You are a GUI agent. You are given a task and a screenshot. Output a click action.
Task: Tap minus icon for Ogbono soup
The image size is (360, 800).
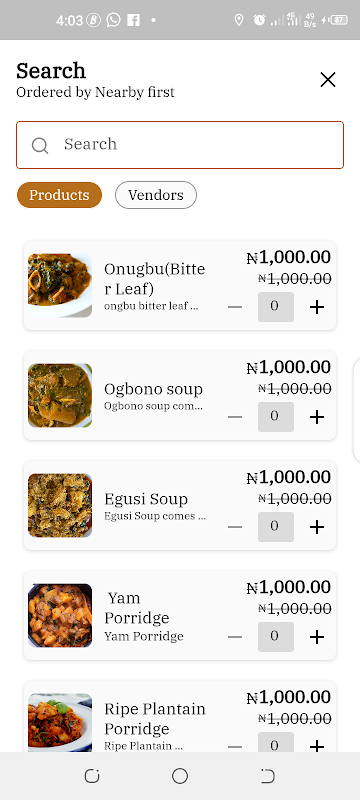(x=235, y=417)
